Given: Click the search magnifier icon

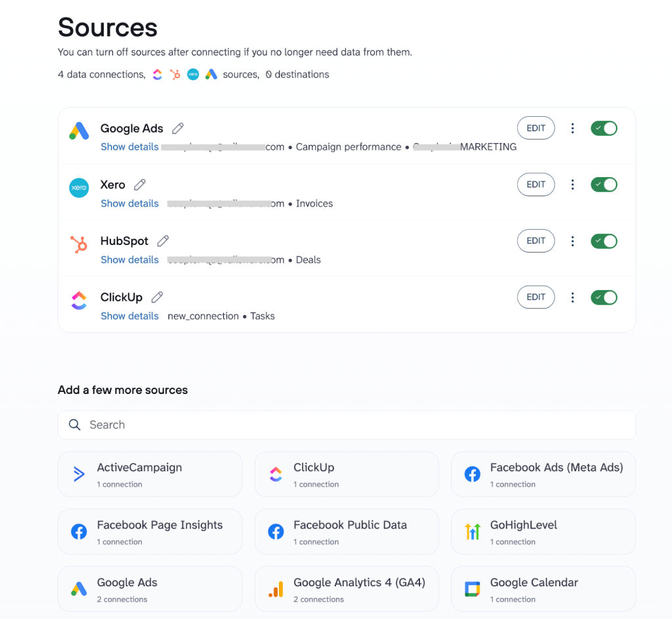Looking at the screenshot, I should (75, 425).
